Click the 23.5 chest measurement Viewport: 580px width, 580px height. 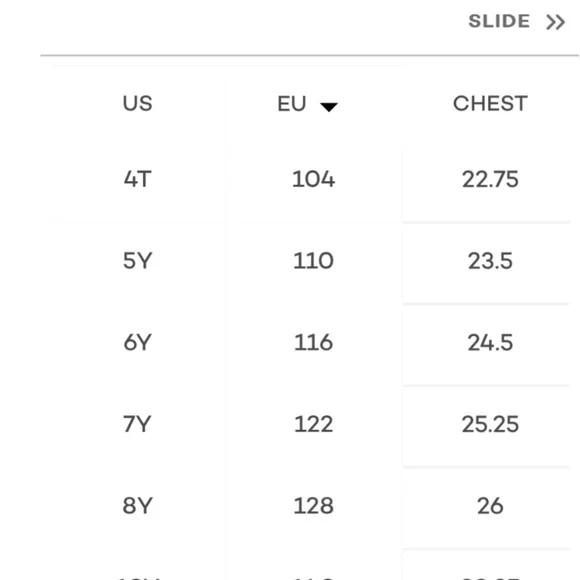coord(490,261)
